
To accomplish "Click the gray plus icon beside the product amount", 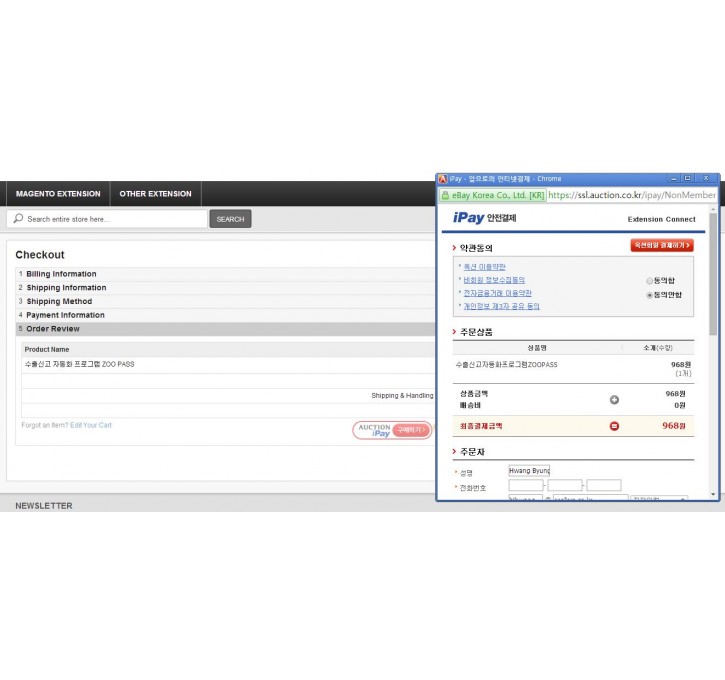I will click(614, 400).
